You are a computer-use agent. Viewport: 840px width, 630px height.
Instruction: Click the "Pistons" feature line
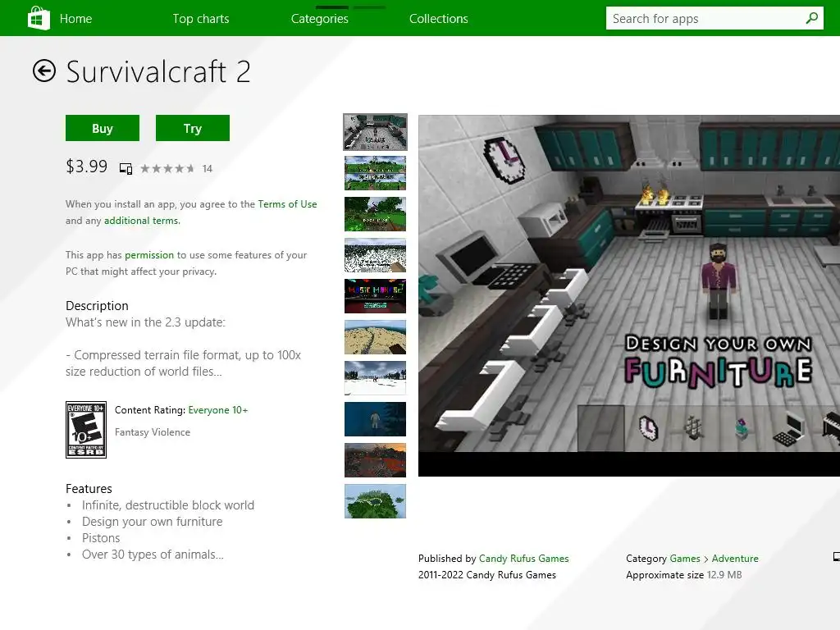(x=101, y=538)
